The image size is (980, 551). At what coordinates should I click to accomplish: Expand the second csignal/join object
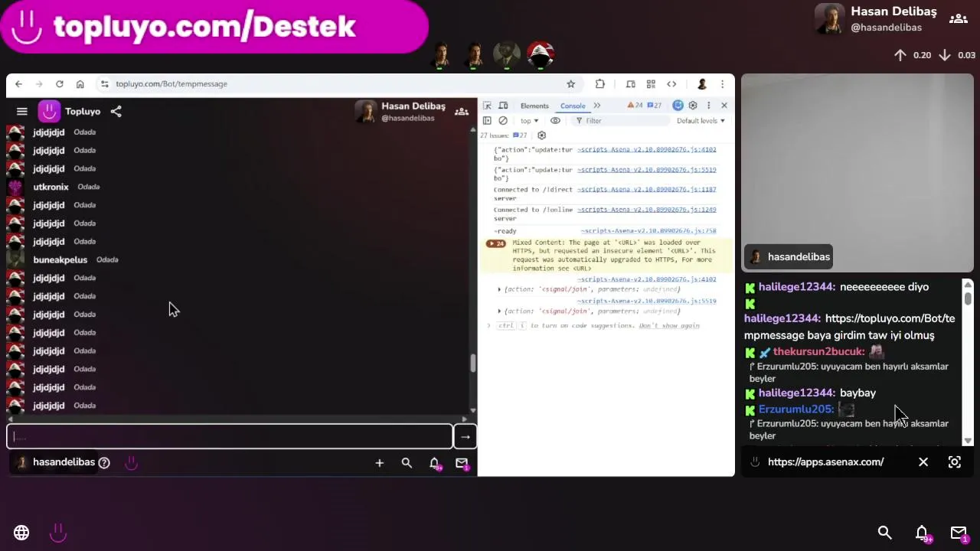(499, 311)
